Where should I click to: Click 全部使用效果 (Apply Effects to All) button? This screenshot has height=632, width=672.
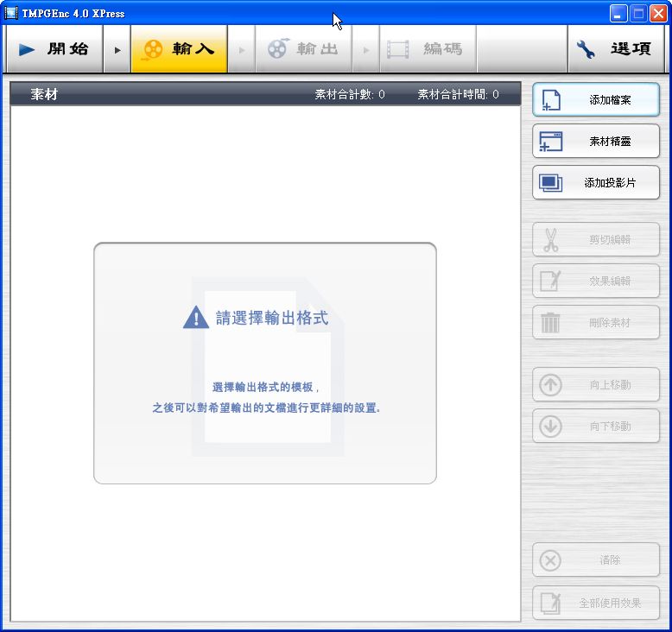pos(596,603)
